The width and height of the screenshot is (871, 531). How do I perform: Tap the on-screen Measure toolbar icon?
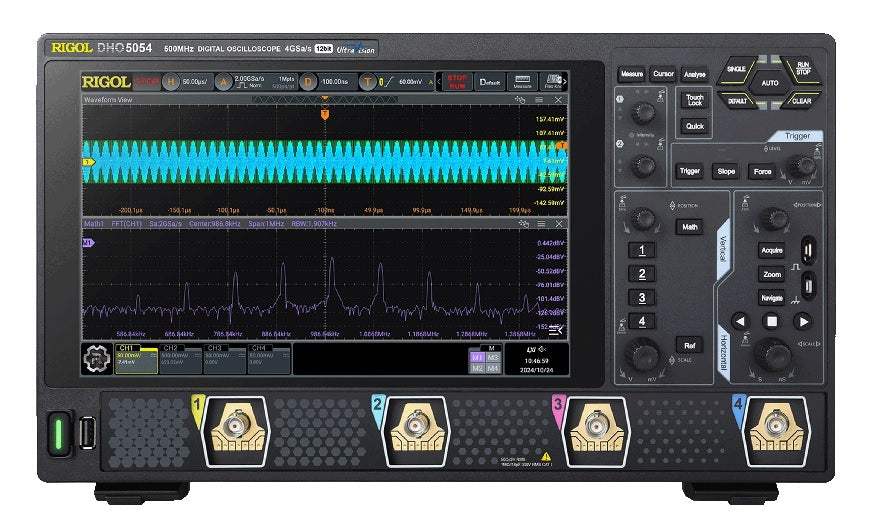coord(523,82)
